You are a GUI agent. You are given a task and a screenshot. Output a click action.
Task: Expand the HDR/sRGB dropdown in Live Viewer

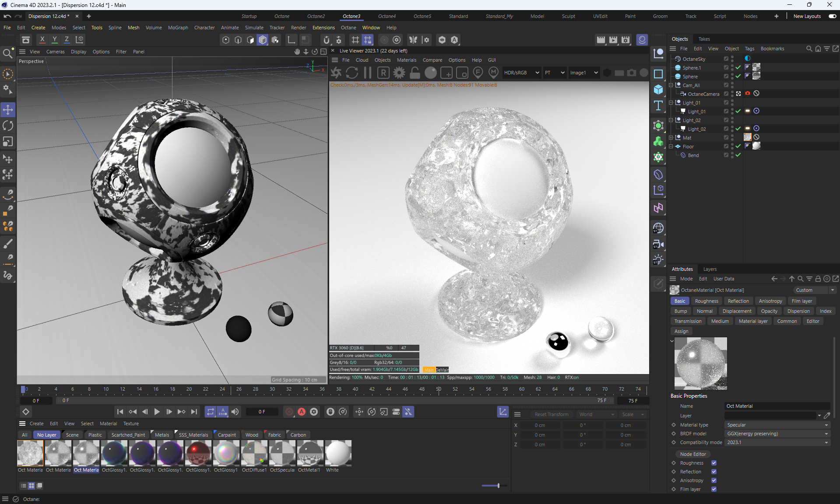[521, 73]
